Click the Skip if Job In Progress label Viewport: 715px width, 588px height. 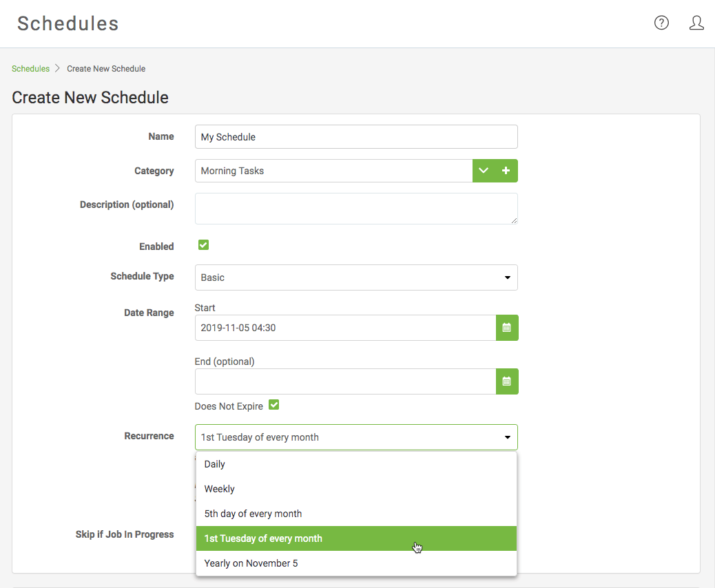[125, 534]
